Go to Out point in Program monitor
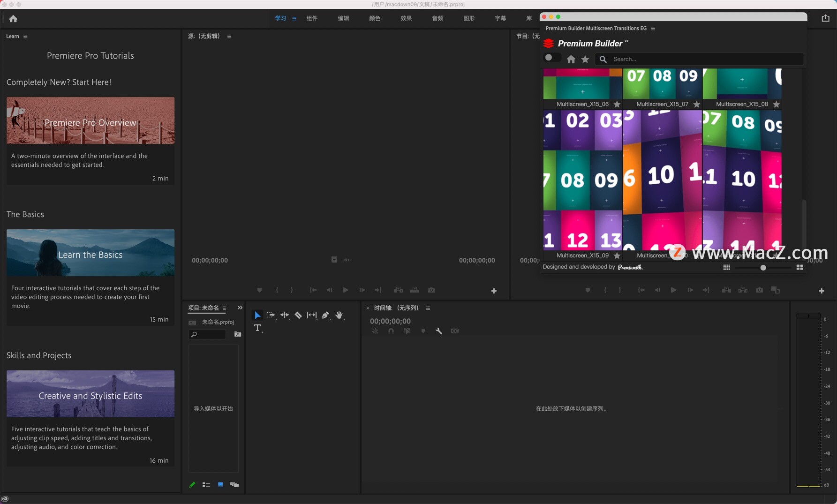The width and height of the screenshot is (837, 504). (706, 290)
